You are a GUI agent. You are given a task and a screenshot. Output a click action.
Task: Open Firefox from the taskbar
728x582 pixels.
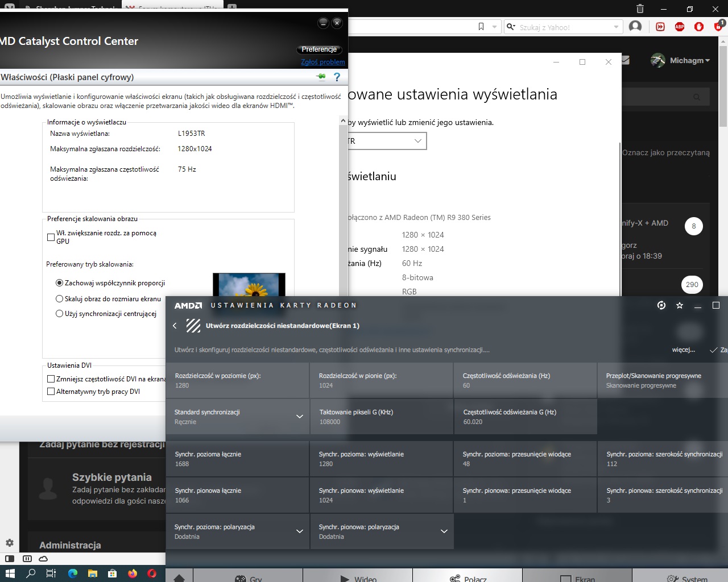[x=132, y=573]
